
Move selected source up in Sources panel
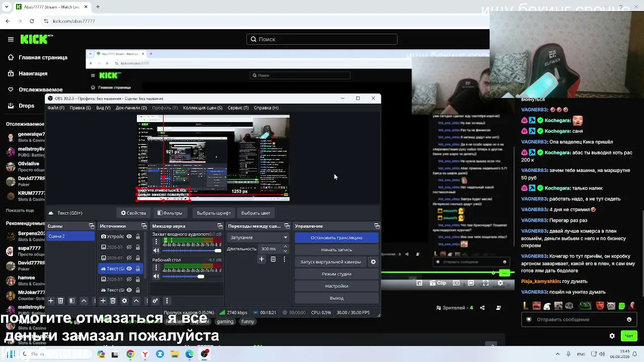(x=136, y=301)
